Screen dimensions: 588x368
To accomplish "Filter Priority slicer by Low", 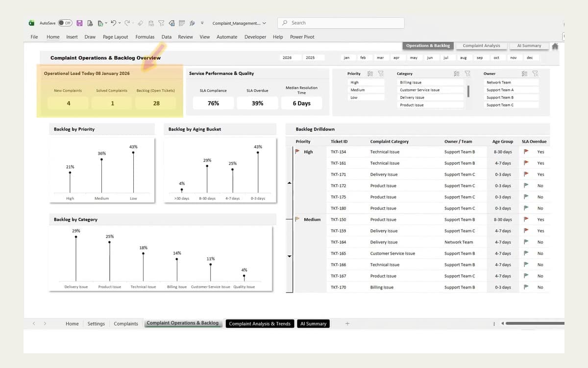I will coord(367,98).
